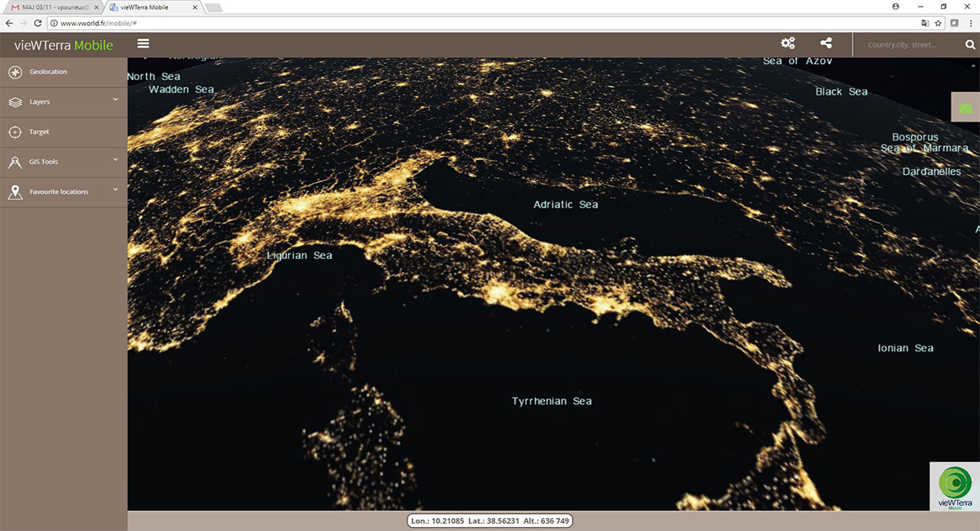The width and height of the screenshot is (980, 531).
Task: Click the browser forward arrow
Action: point(24,23)
